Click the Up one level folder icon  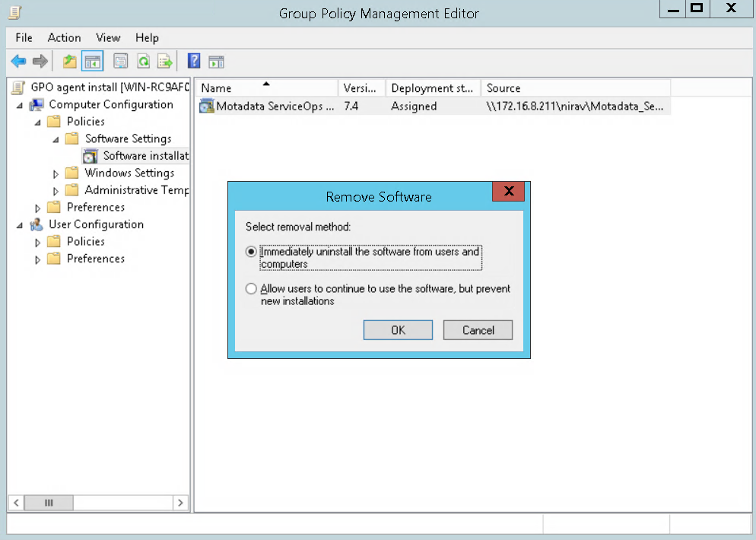click(70, 62)
